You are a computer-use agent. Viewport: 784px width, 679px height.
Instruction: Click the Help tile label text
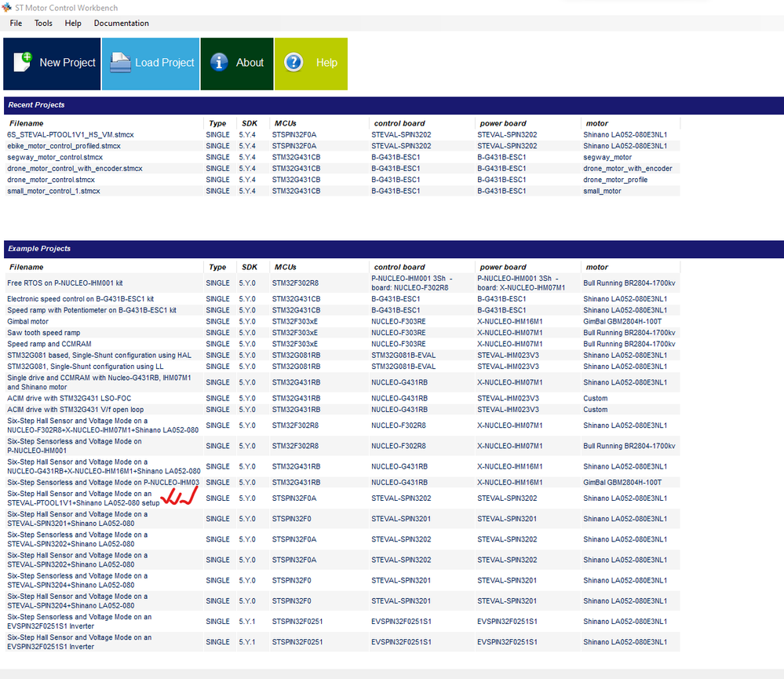click(x=326, y=63)
